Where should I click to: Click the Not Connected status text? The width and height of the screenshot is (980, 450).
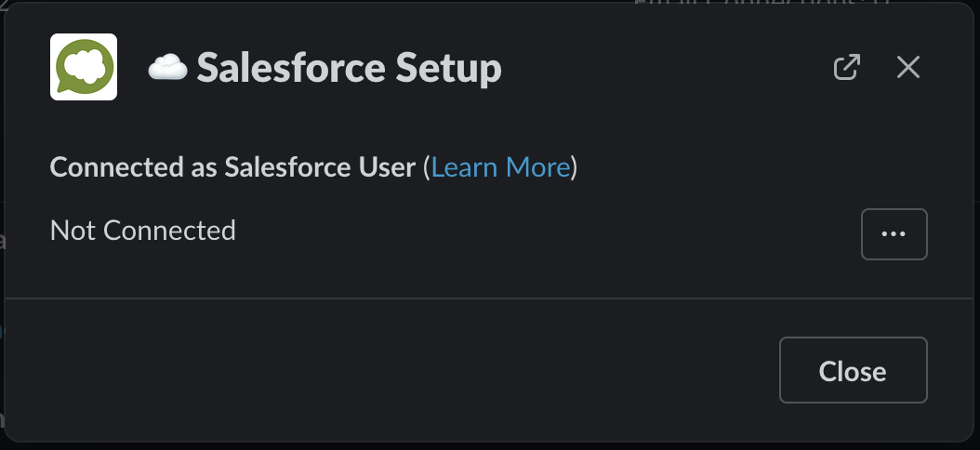point(143,230)
